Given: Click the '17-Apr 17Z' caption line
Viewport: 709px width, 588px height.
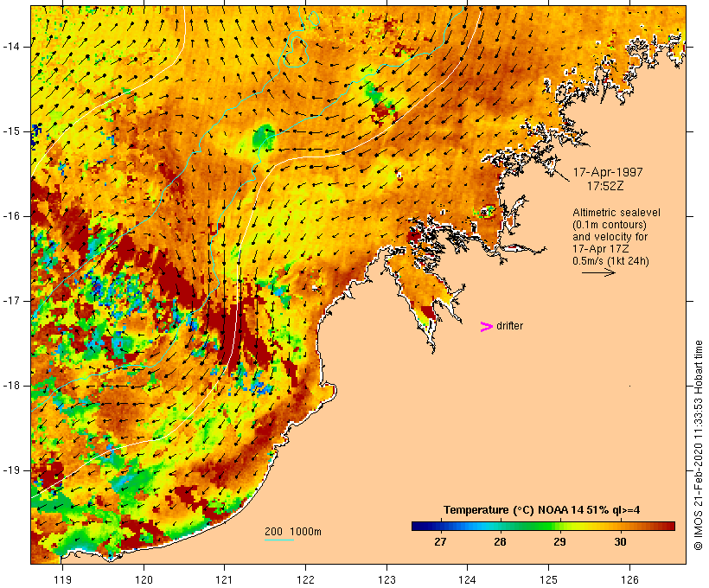Looking at the screenshot, I should [x=601, y=249].
